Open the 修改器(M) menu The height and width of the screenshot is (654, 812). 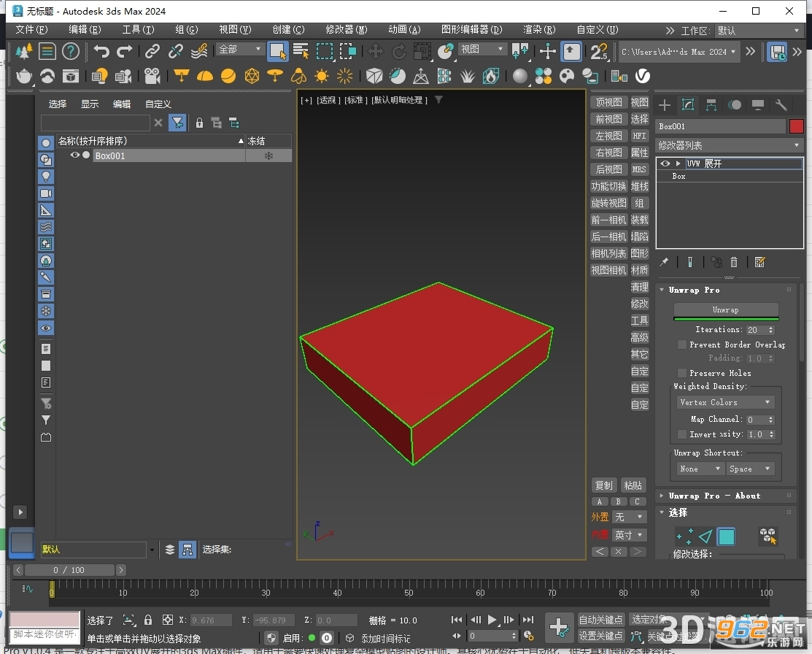click(347, 29)
